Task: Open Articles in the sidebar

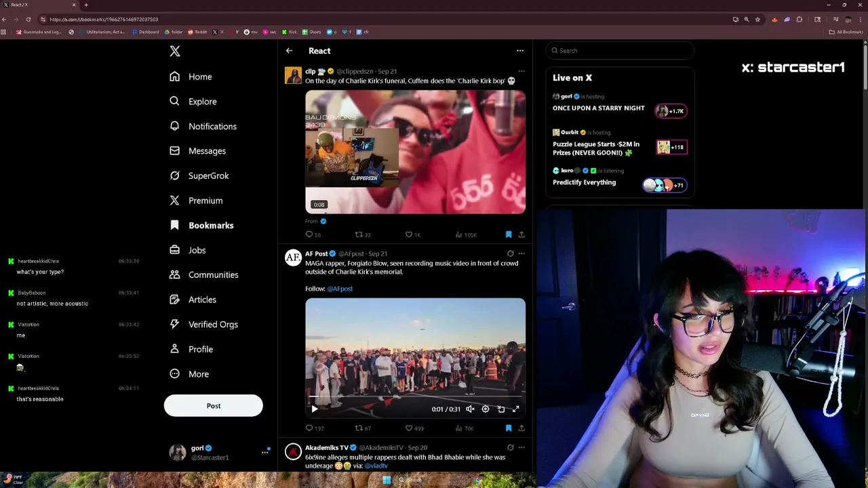Action: click(193, 300)
